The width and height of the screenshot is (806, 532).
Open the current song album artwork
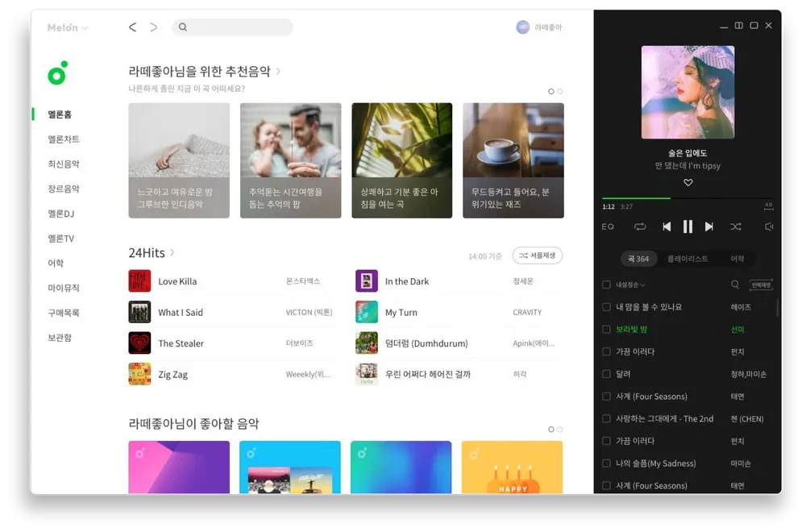(688, 92)
